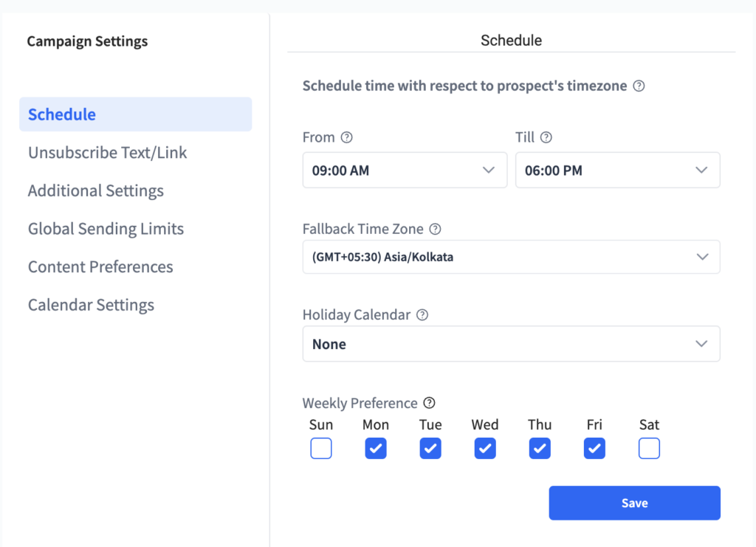Untick the Wed checkbox
The image size is (756, 547).
[485, 448]
